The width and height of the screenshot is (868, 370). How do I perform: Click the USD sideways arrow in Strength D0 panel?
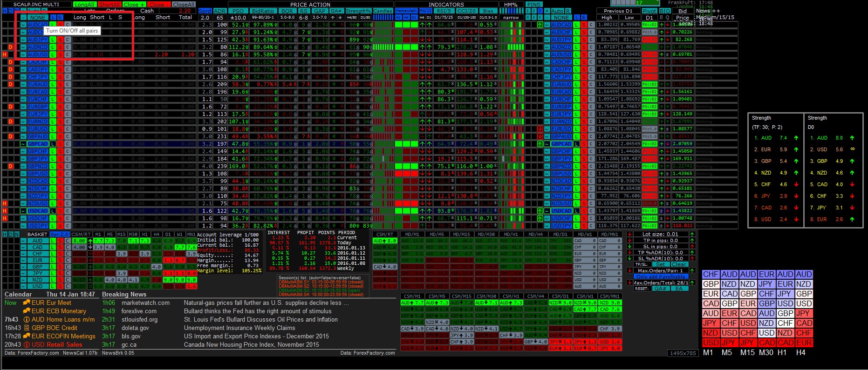tap(852, 149)
